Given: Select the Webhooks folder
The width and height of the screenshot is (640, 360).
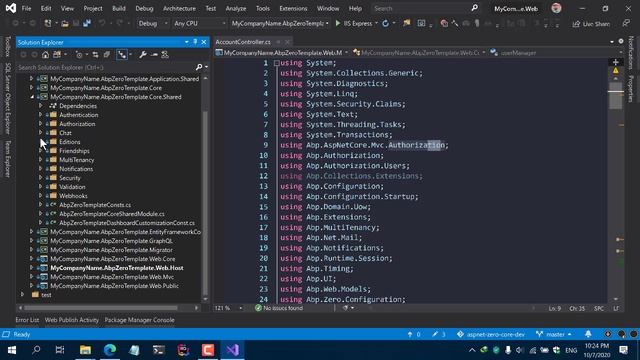Looking at the screenshot, I should [73, 196].
